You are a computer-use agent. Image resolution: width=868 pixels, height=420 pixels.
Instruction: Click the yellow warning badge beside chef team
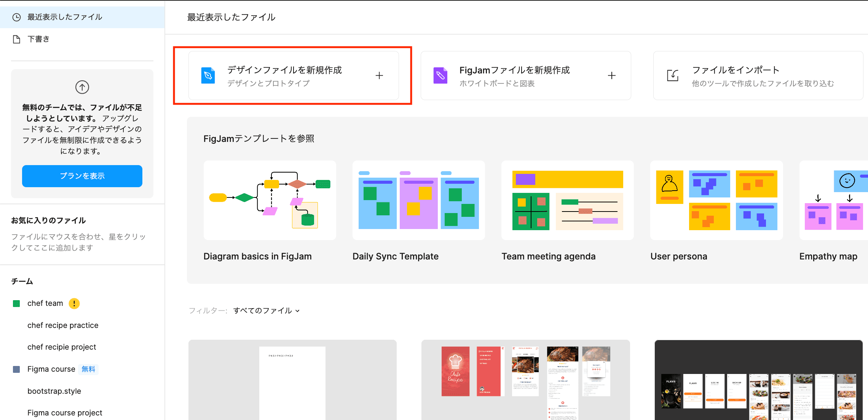tap(74, 304)
